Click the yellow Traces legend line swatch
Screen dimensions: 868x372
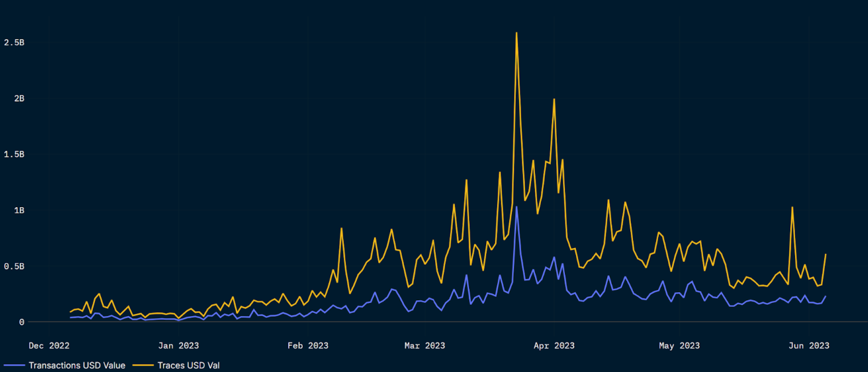(x=143, y=365)
